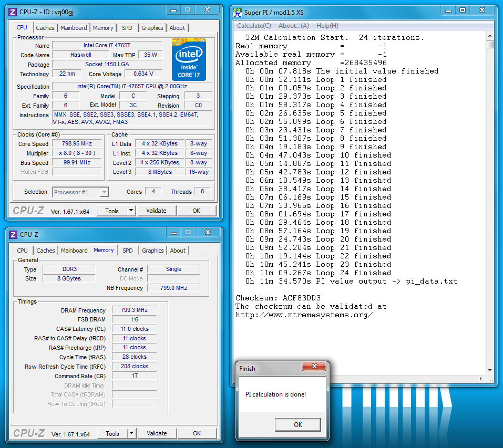Click the Level 3 8 MBytes cache value

(160, 172)
